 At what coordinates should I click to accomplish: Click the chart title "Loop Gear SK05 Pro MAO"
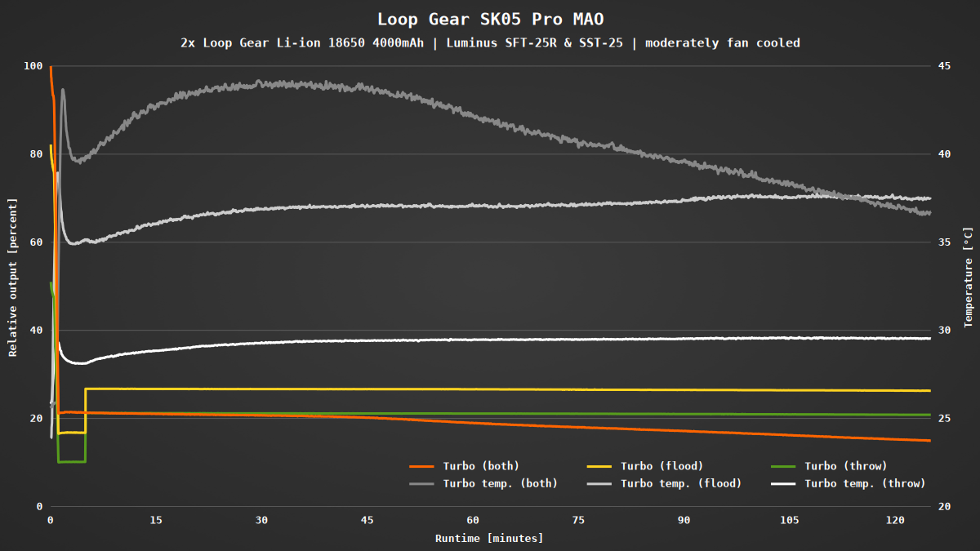point(490,19)
